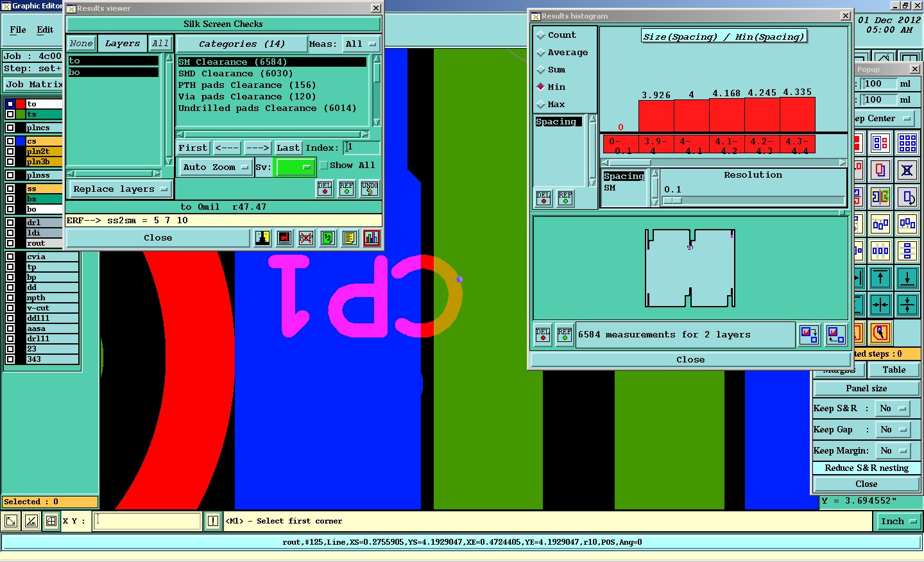Click the orange pointer selection icon

[x=880, y=333]
